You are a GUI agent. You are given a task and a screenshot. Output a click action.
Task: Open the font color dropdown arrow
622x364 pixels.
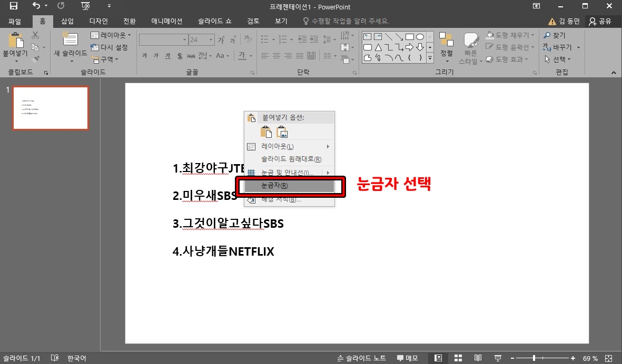pos(251,56)
